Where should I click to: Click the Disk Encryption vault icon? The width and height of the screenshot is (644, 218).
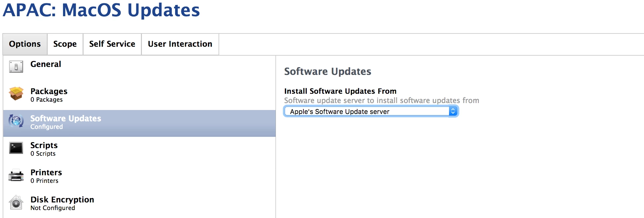click(16, 202)
